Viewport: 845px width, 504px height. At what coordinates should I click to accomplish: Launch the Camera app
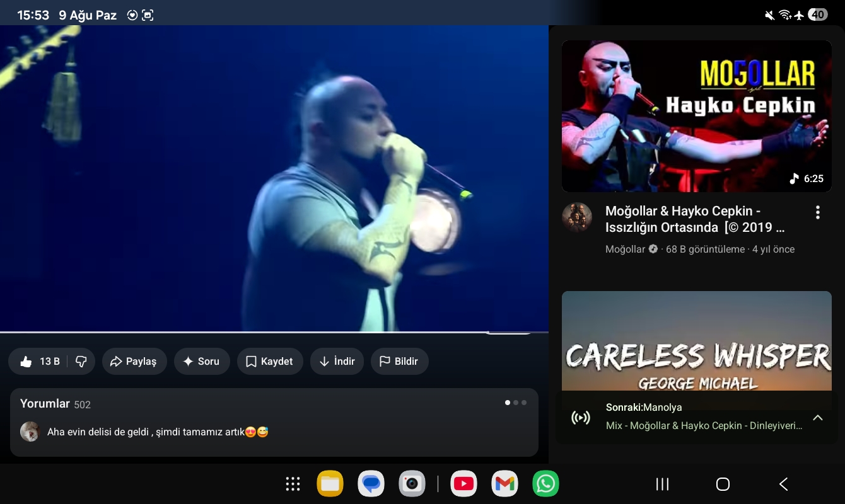412,484
